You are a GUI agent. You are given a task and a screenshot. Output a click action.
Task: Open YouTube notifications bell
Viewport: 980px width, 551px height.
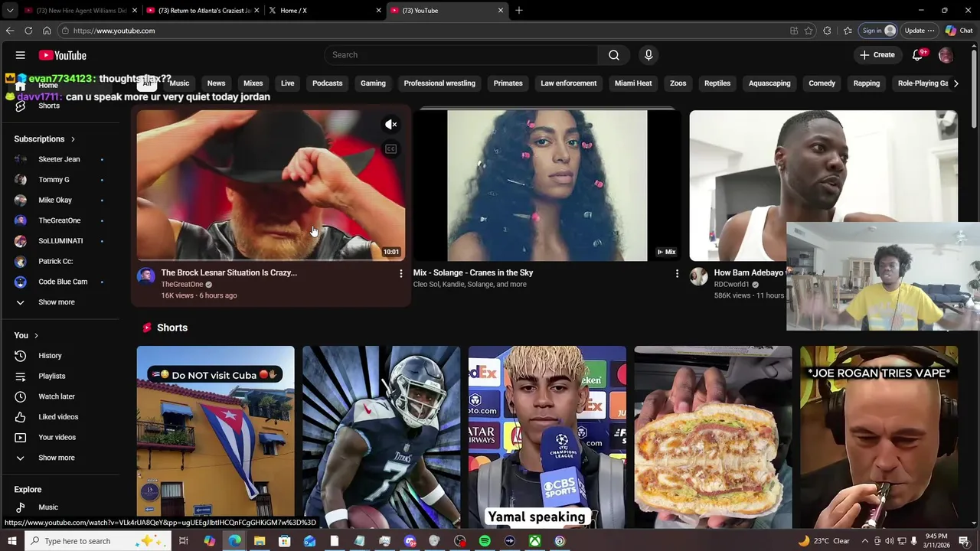[x=917, y=55]
